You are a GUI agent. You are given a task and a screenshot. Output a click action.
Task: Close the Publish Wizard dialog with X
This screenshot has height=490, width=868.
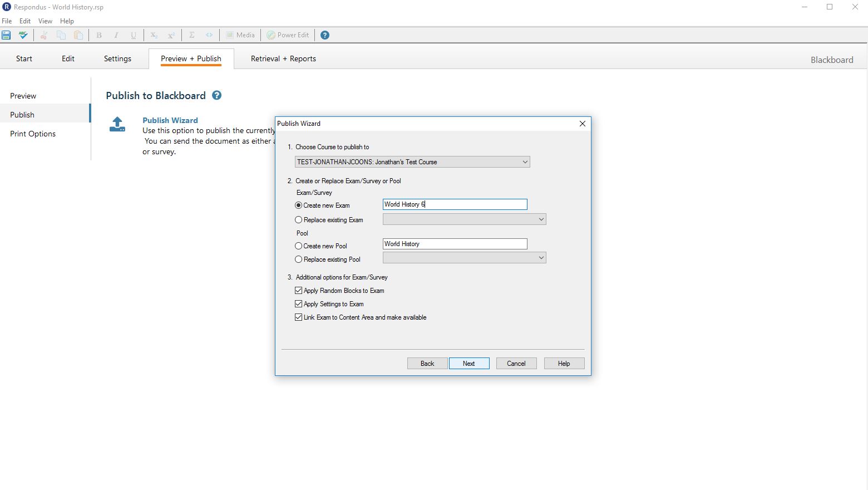tap(582, 124)
